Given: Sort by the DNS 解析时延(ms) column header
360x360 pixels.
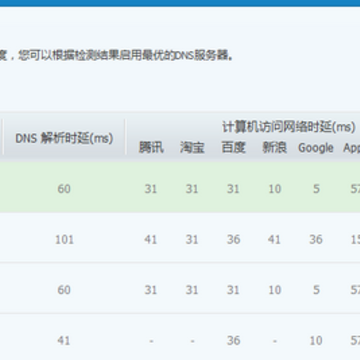Looking at the screenshot, I should pos(64,138).
